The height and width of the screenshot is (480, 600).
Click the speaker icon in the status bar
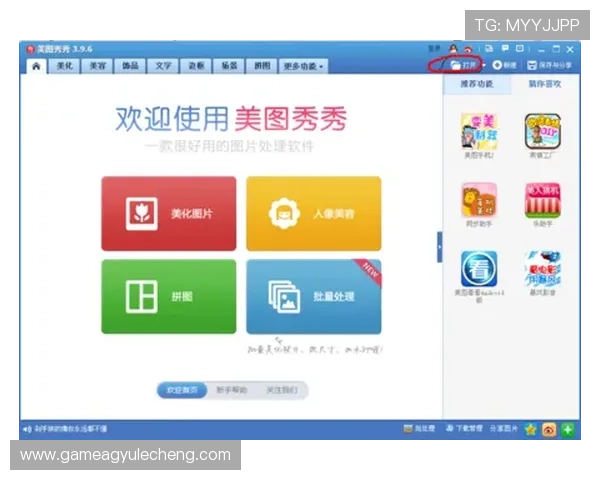[x=27, y=429]
